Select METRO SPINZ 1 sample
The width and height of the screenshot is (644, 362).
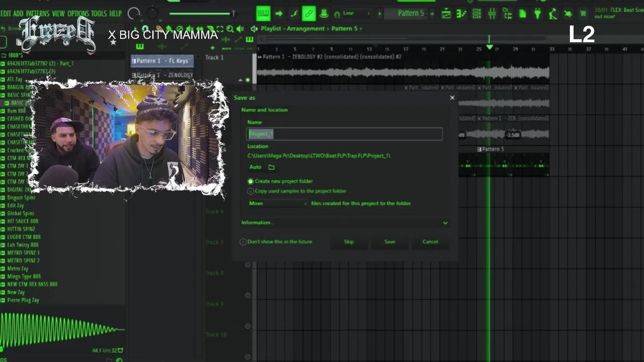click(x=23, y=253)
